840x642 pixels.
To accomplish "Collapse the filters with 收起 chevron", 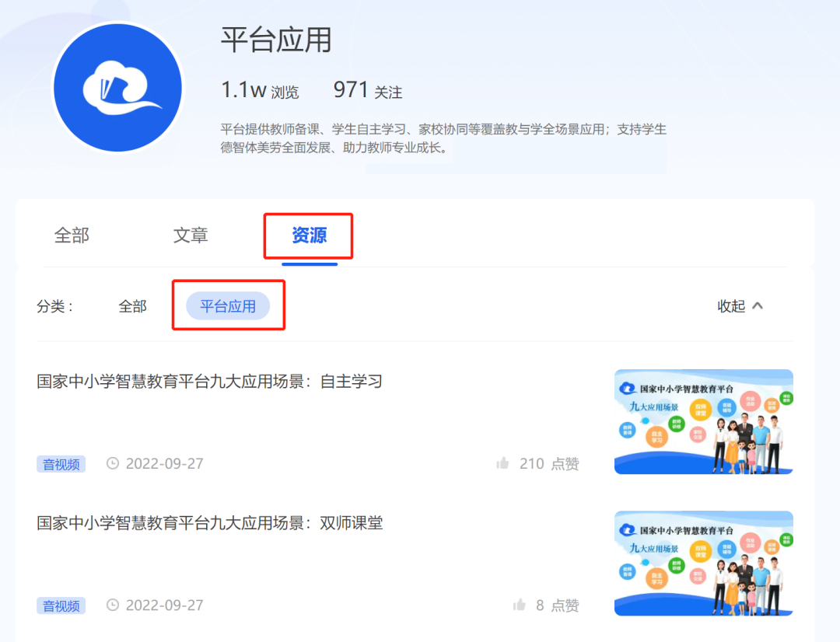I will pos(740,306).
